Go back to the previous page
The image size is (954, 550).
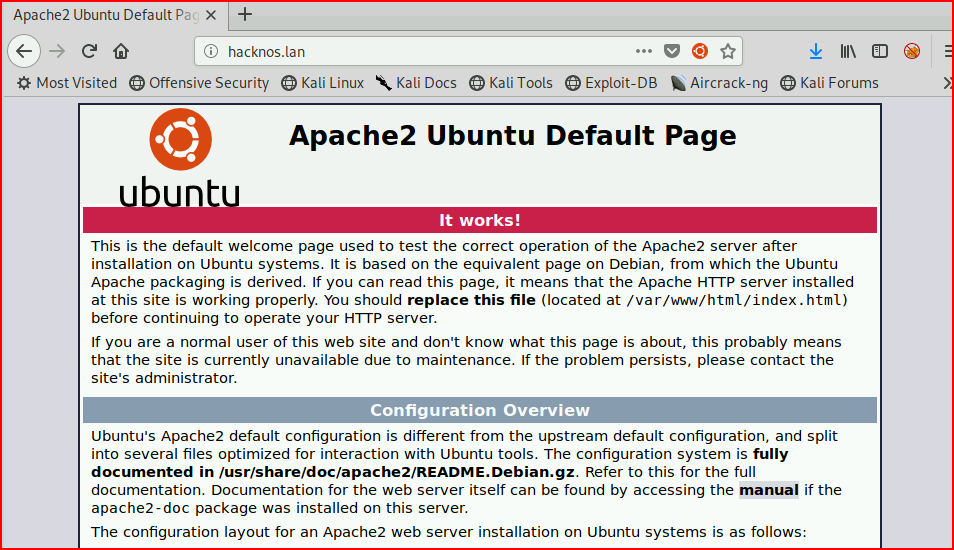click(x=24, y=51)
